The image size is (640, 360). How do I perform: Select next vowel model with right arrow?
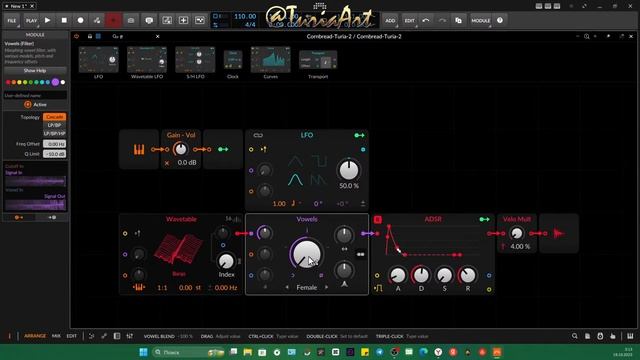click(x=326, y=287)
